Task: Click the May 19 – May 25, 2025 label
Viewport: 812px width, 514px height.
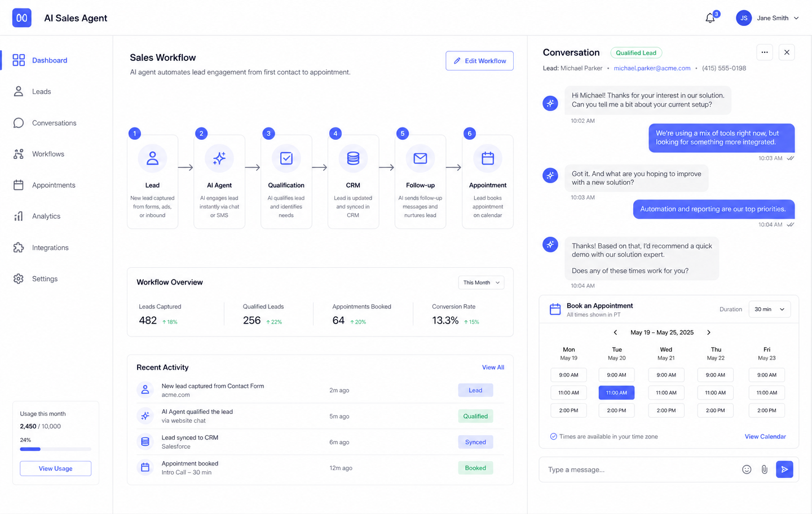Action: 662,333
